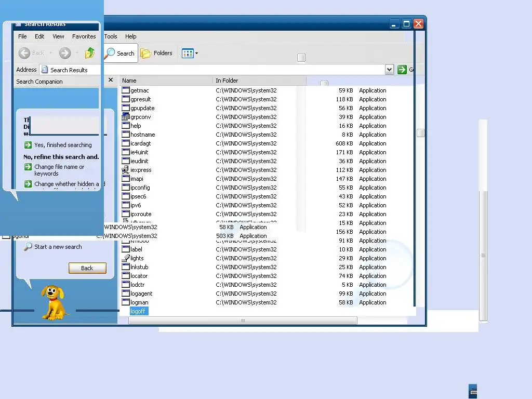Select the ipconfig file icon
The height and width of the screenshot is (399, 532).
click(x=126, y=187)
